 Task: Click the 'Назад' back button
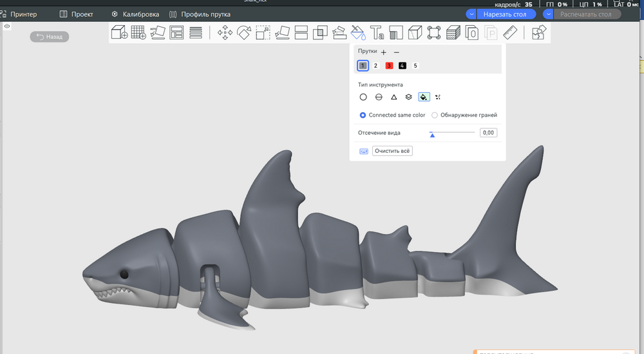pyautogui.click(x=50, y=37)
